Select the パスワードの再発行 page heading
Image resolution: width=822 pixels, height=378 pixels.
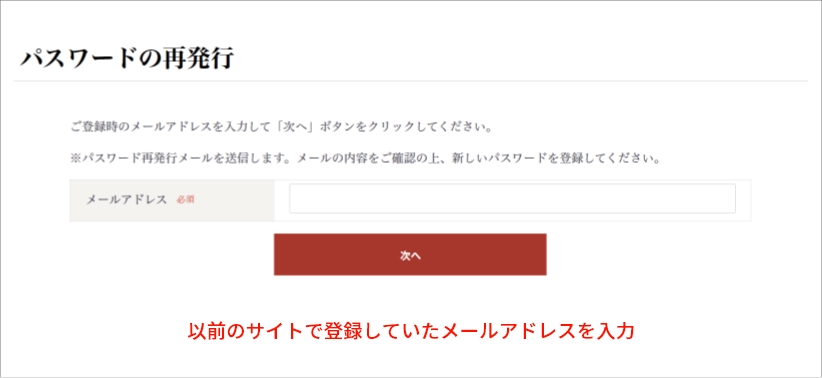(x=126, y=59)
